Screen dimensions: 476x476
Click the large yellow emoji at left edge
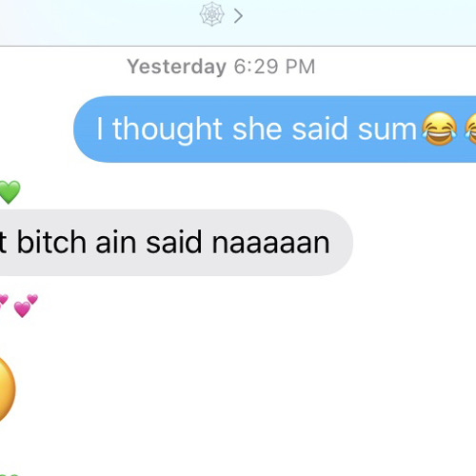[7, 388]
